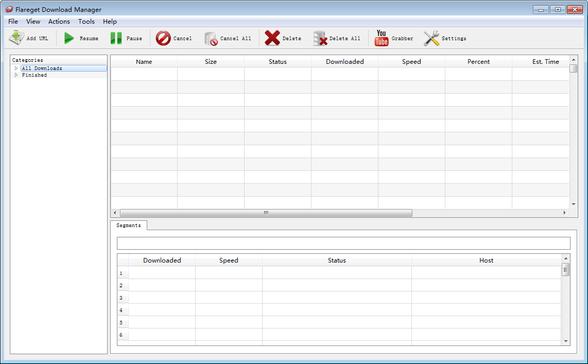Select Finished in Categories tree
Image resolution: width=588 pixels, height=364 pixels.
(34, 75)
